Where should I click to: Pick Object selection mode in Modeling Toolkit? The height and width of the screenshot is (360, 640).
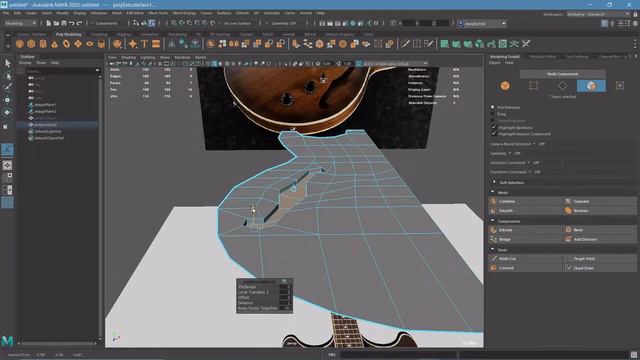coord(505,86)
